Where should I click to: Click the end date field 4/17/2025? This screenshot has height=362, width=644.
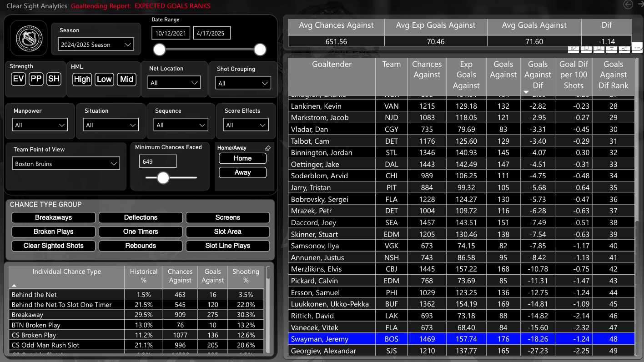(212, 33)
